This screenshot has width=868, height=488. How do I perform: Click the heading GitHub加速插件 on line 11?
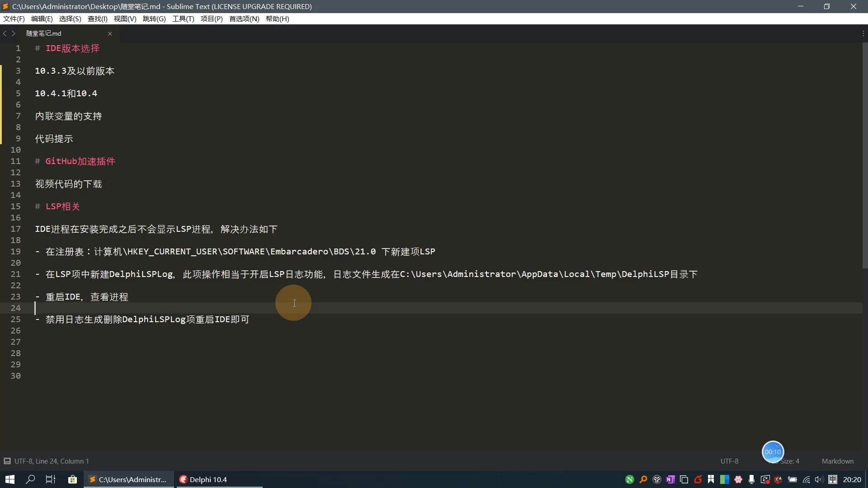[80, 161]
